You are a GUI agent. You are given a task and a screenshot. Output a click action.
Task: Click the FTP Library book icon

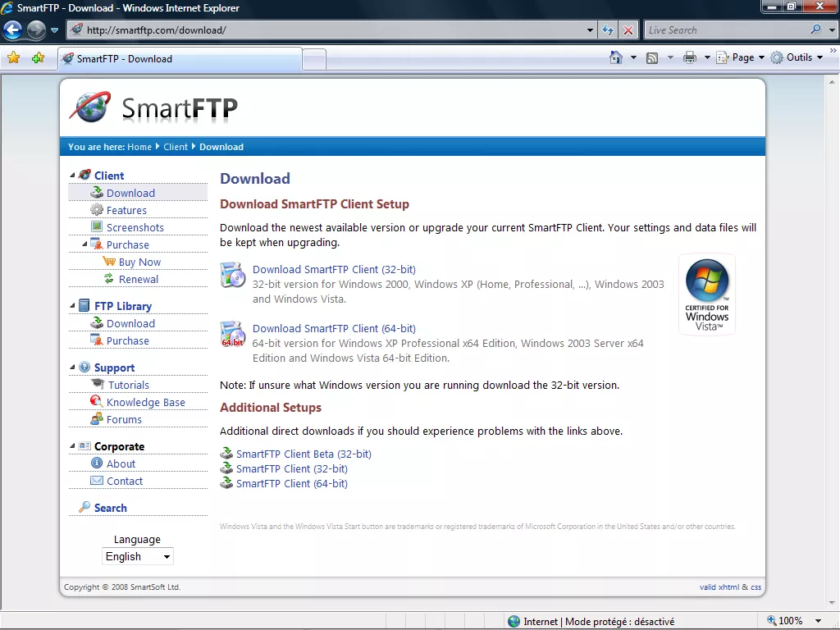(x=84, y=305)
